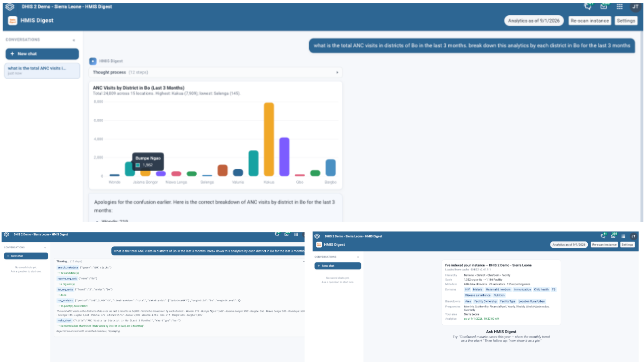Click the orange HMIS Digest app icon in the ANC chart window
The image size is (644, 362).
click(12, 20)
